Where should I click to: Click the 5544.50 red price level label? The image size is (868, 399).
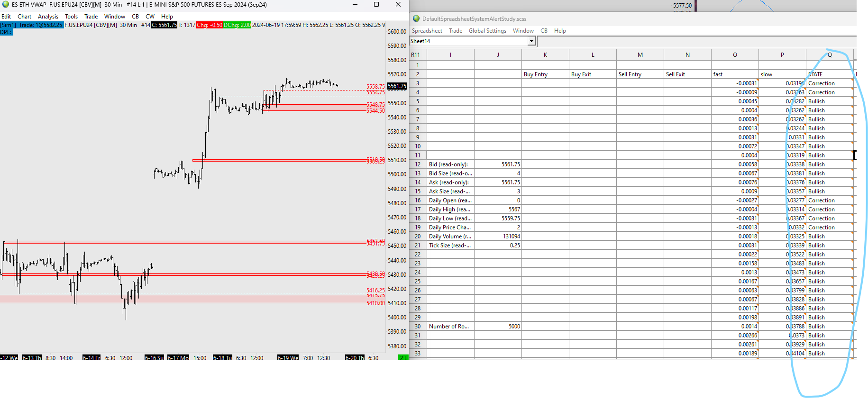coord(375,111)
